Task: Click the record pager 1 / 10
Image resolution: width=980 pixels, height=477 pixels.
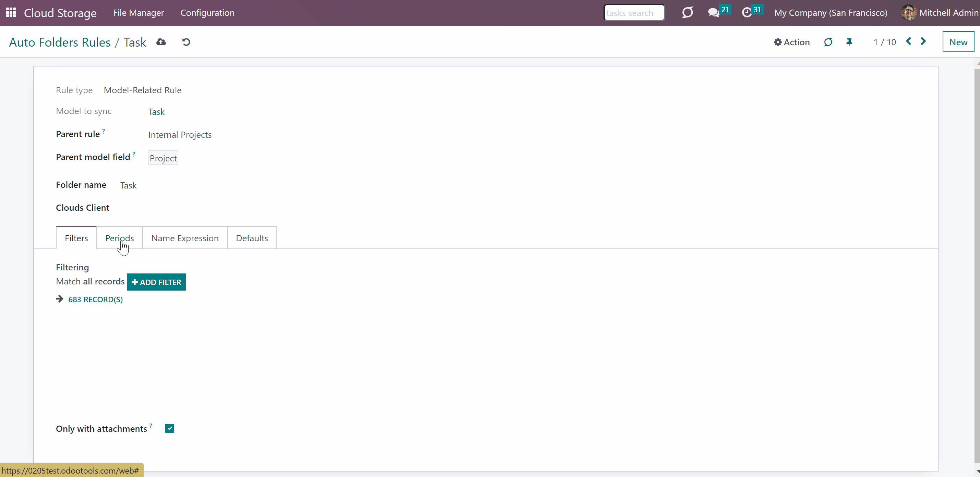Action: click(x=885, y=42)
